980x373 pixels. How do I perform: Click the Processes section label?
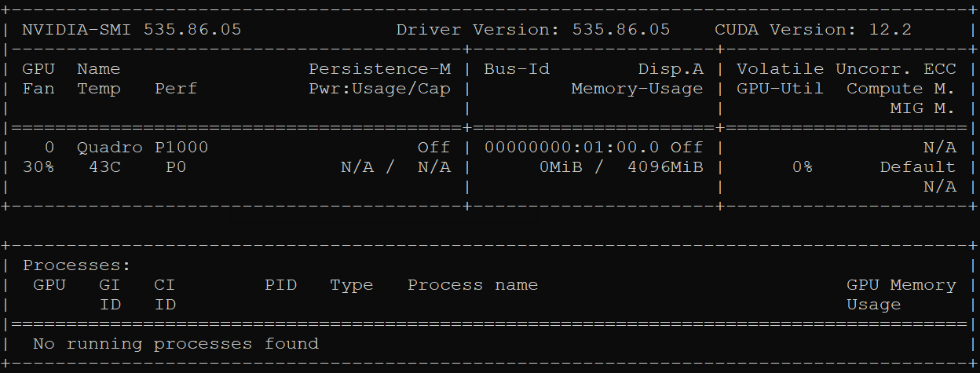(76, 265)
